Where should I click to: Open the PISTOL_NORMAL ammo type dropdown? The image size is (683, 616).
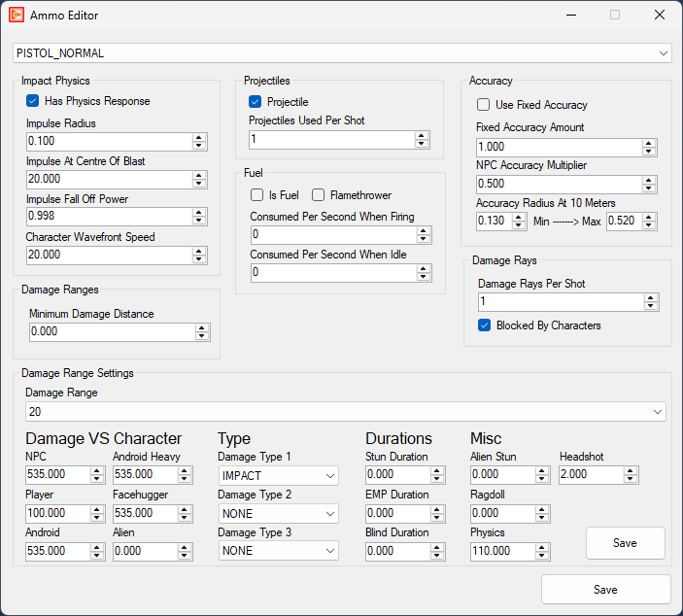(664, 53)
